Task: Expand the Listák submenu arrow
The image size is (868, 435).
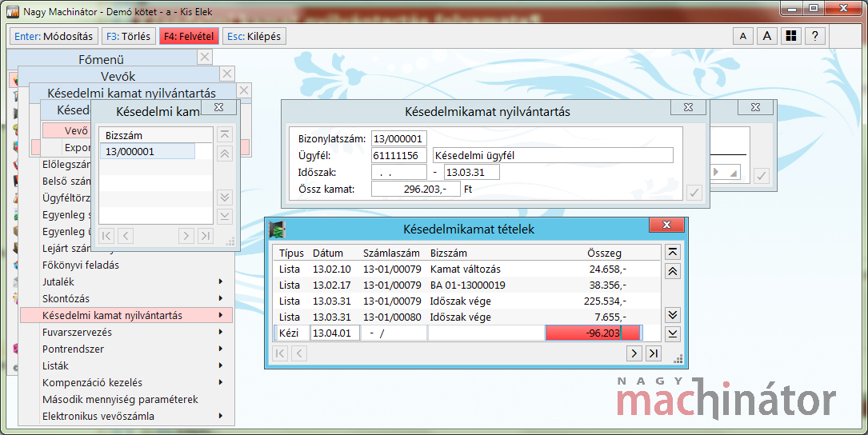Action: click(x=221, y=365)
